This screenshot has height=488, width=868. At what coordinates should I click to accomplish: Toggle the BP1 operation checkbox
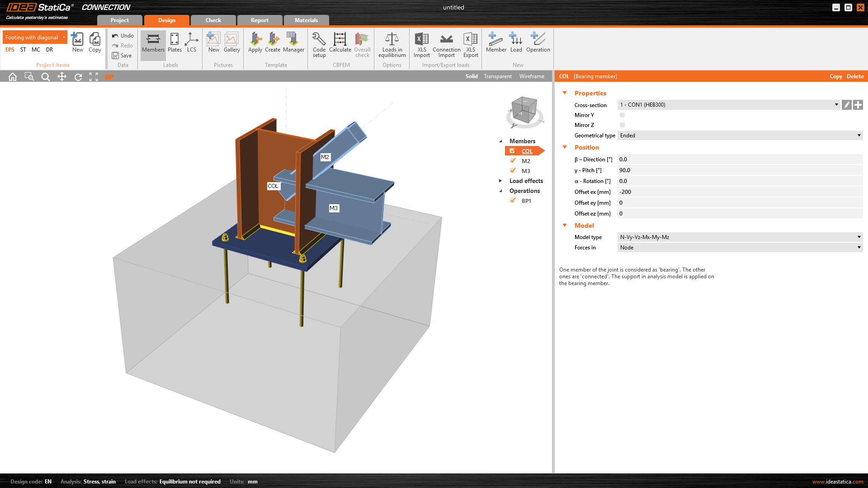513,201
